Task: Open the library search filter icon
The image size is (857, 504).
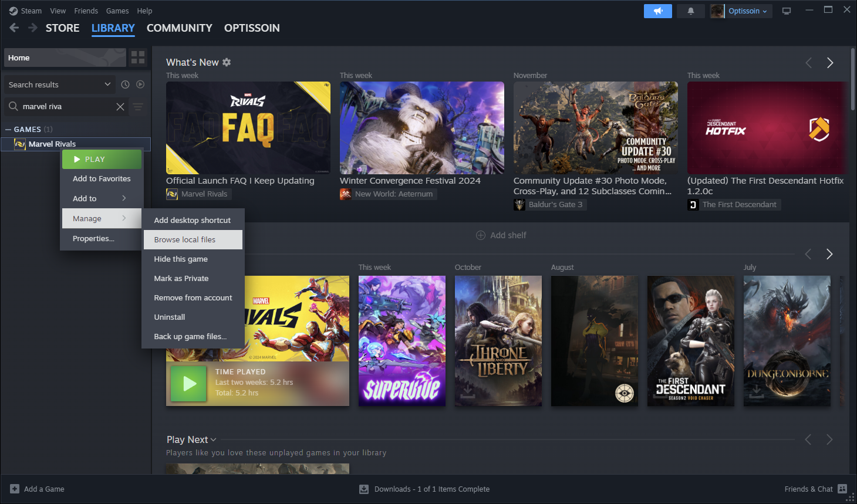Action: pos(139,107)
